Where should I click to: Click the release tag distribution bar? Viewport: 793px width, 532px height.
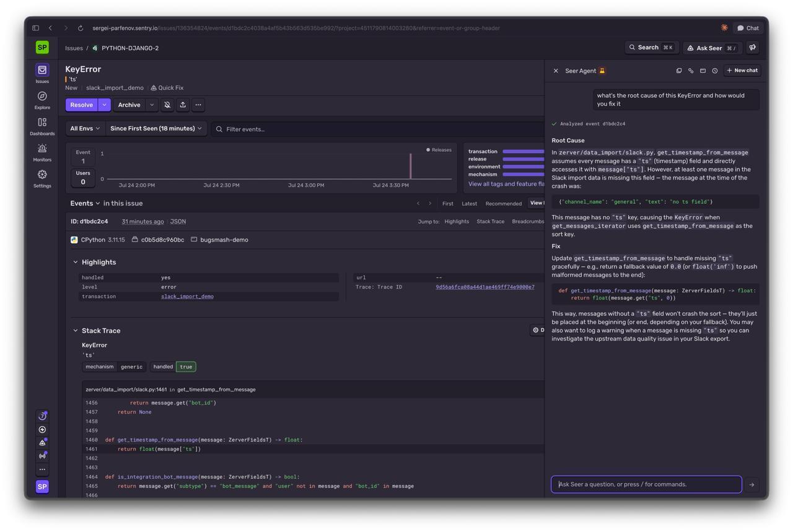coord(524,159)
